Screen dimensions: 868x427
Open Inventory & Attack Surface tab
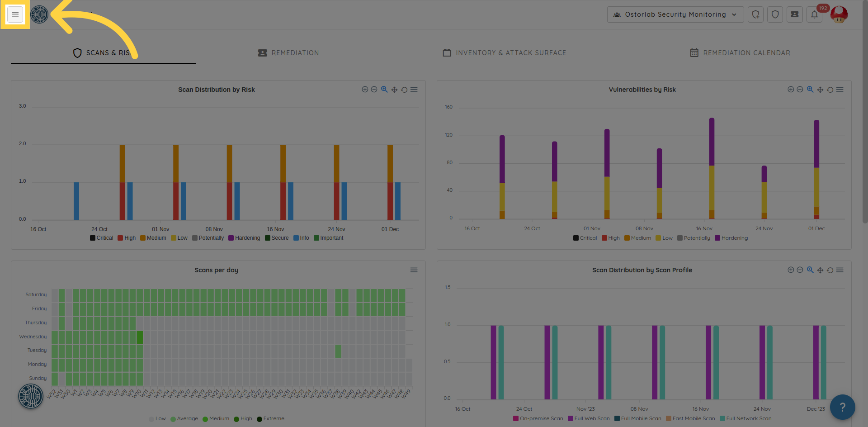[504, 53]
